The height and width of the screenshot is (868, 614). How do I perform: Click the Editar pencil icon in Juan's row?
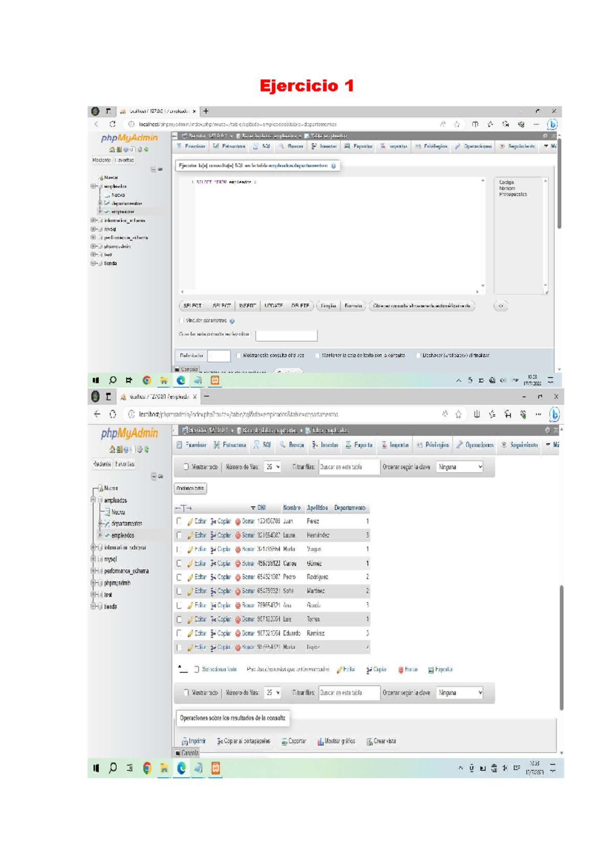(190, 522)
